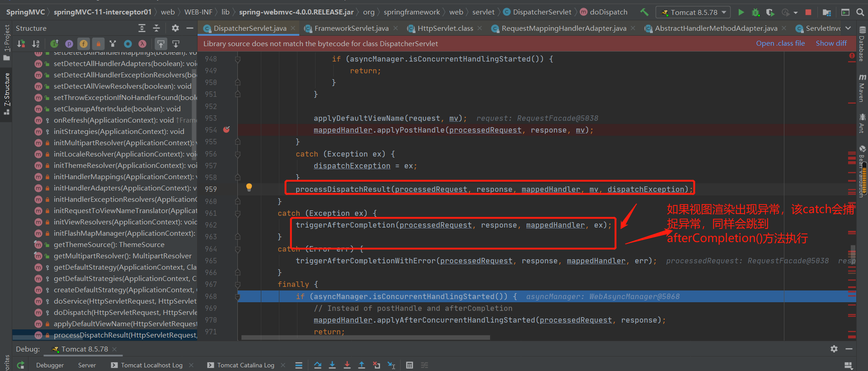Screen dimensions: 868x371
Task: Collapse the fold marker at line 968
Action: pos(238,296)
